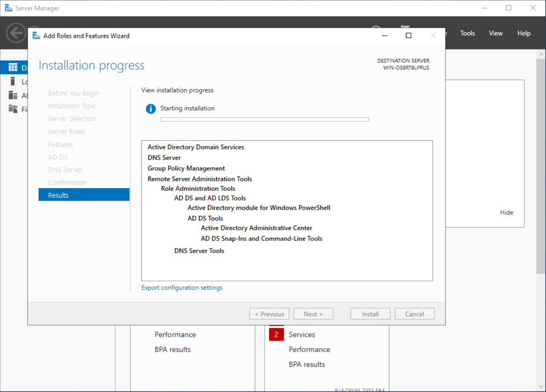Click the Server Manager back arrow
This screenshot has height=392, width=546.
coord(16,33)
